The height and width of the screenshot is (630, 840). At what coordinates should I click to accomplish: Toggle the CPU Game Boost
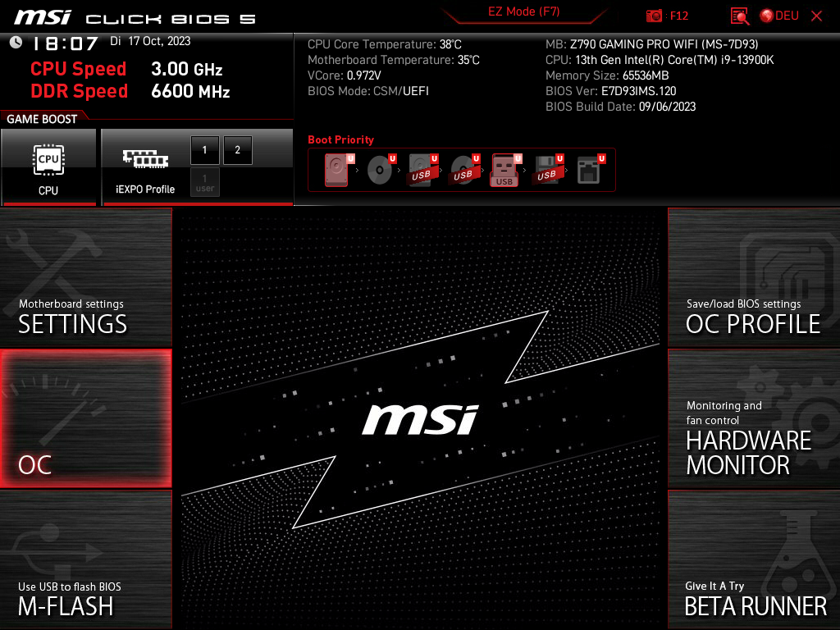48,167
